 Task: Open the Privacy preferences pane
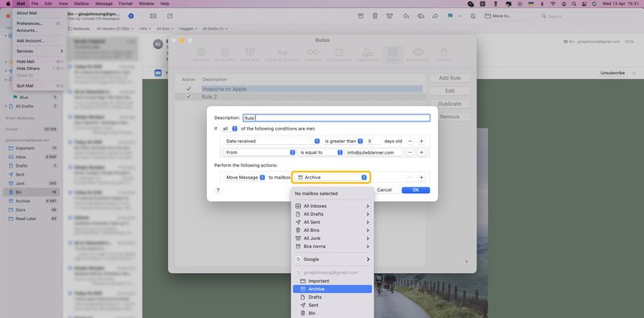[x=444, y=55]
